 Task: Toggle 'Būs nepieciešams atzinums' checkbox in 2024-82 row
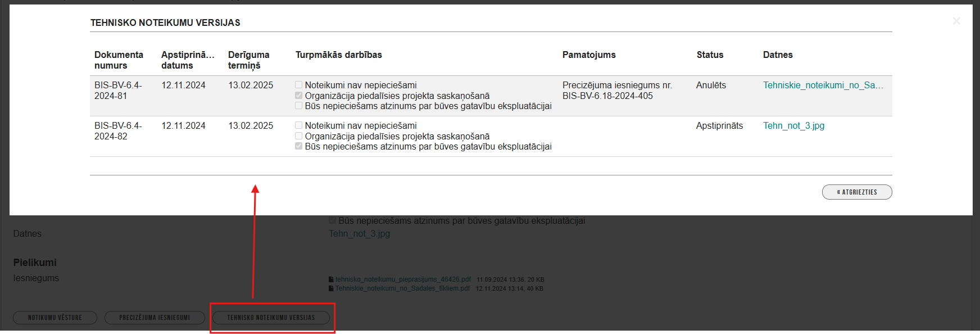point(299,146)
